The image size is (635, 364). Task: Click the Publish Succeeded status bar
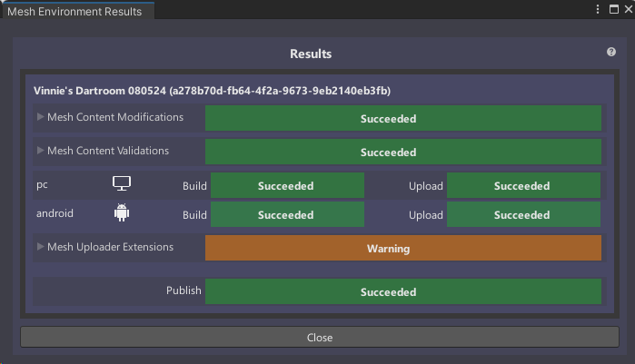(x=403, y=291)
